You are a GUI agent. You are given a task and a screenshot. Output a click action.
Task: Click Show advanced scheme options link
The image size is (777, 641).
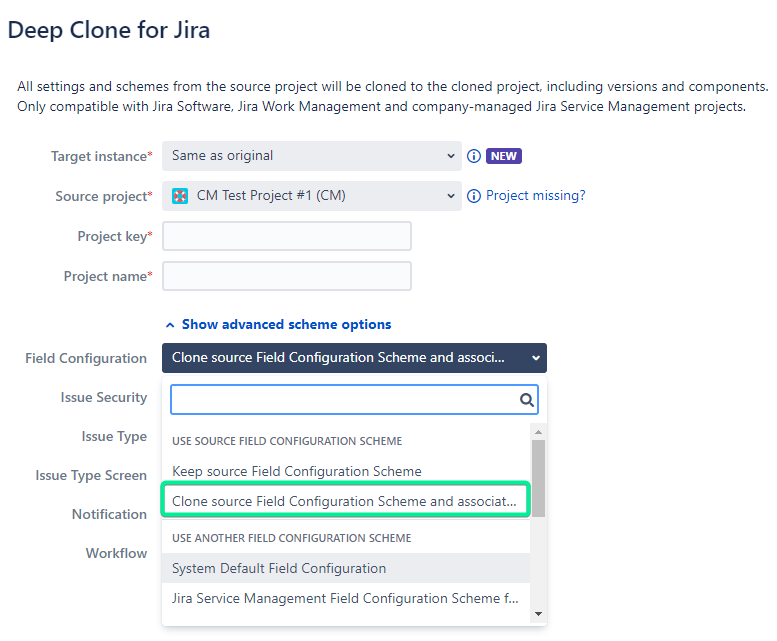coord(286,324)
